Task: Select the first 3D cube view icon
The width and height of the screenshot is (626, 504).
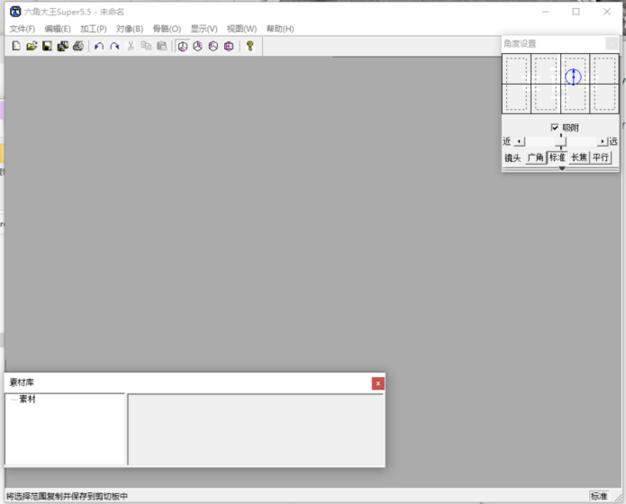Action: point(182,46)
